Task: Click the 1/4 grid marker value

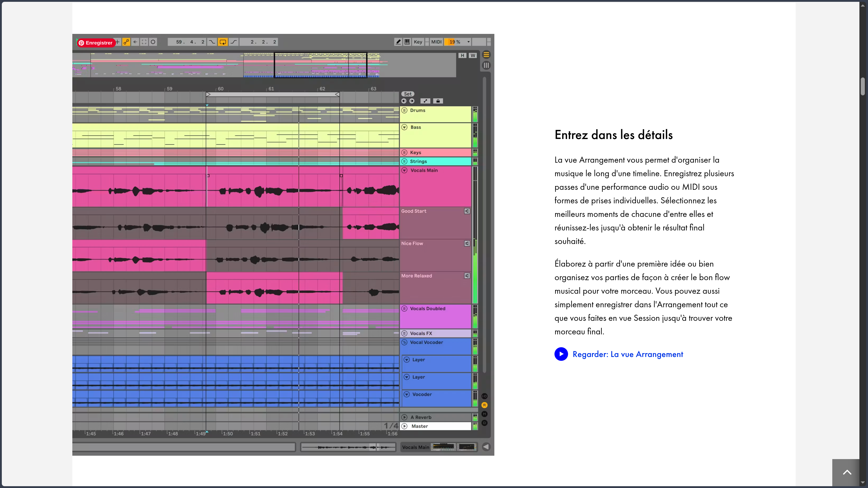Action: (391, 426)
